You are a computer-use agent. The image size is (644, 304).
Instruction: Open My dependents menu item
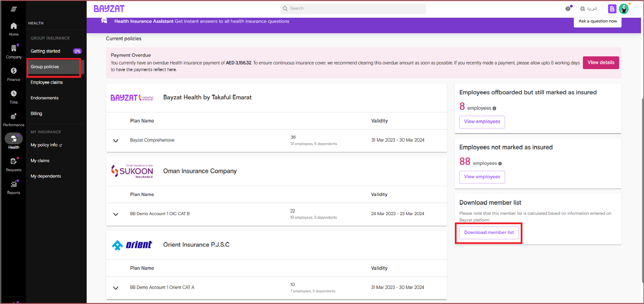[x=46, y=176]
